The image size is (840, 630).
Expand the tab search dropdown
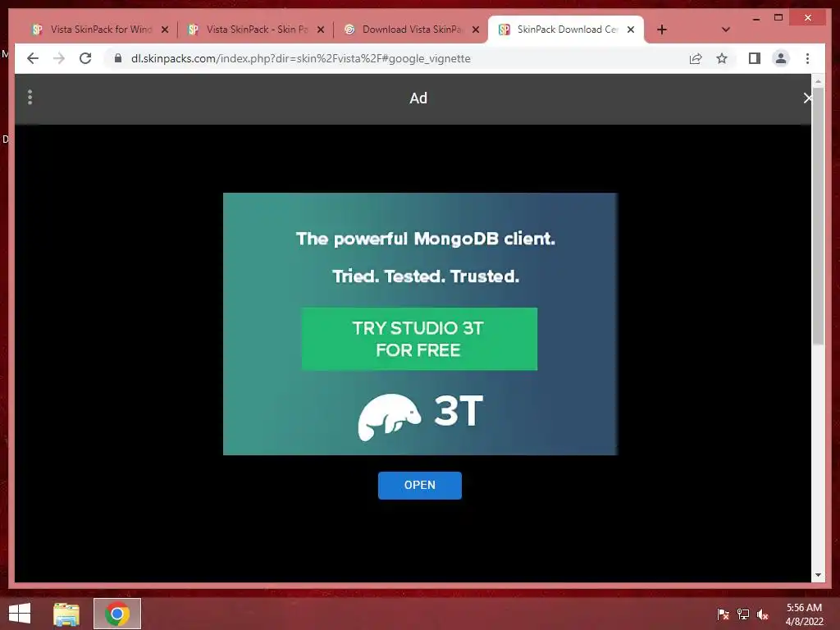[726, 30]
